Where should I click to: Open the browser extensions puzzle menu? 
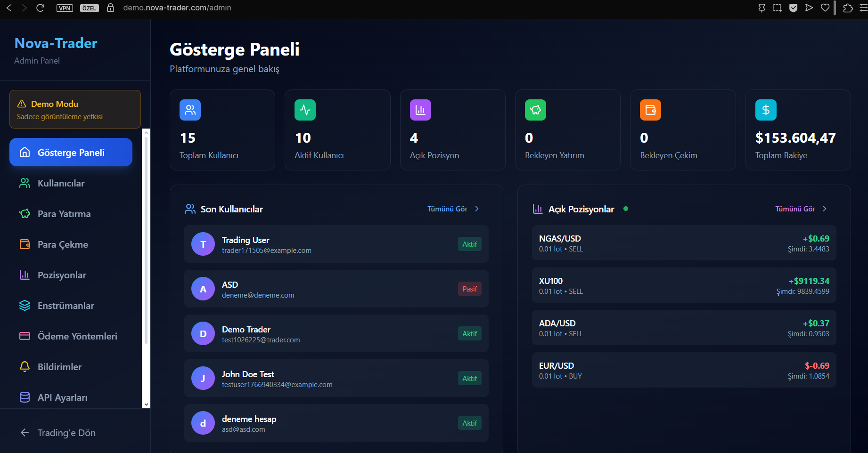coord(848,8)
